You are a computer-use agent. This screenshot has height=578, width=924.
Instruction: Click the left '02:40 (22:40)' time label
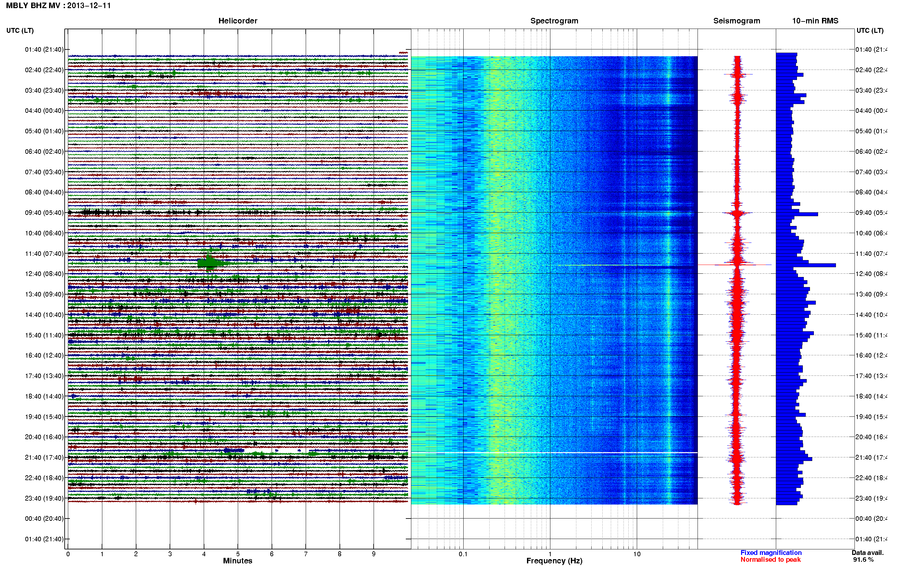coord(44,70)
